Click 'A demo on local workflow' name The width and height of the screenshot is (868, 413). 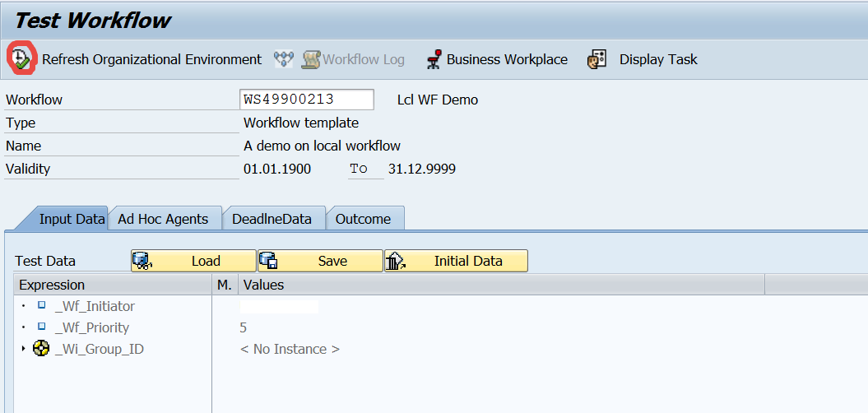tap(323, 146)
